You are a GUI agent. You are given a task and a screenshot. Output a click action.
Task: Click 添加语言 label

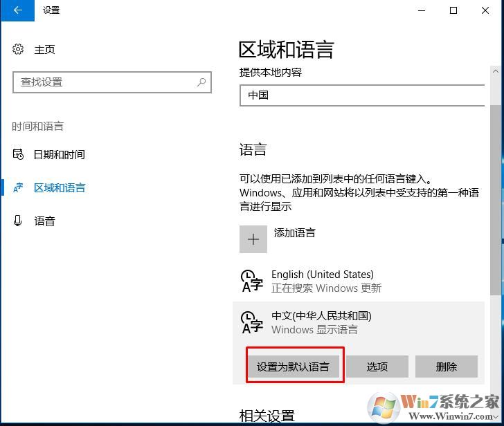point(295,233)
